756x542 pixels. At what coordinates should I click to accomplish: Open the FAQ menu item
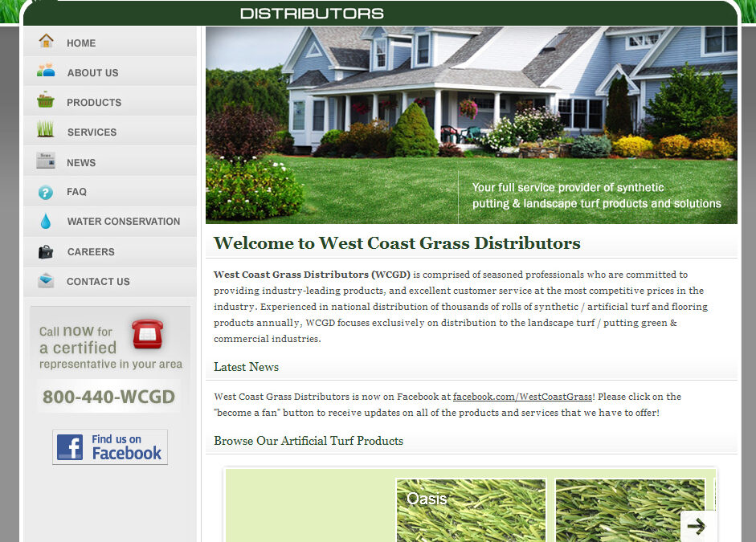pos(110,191)
